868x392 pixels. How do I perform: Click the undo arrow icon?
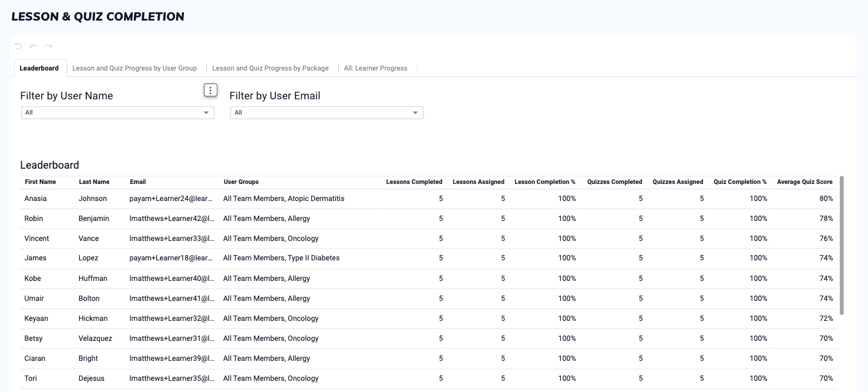[x=33, y=46]
